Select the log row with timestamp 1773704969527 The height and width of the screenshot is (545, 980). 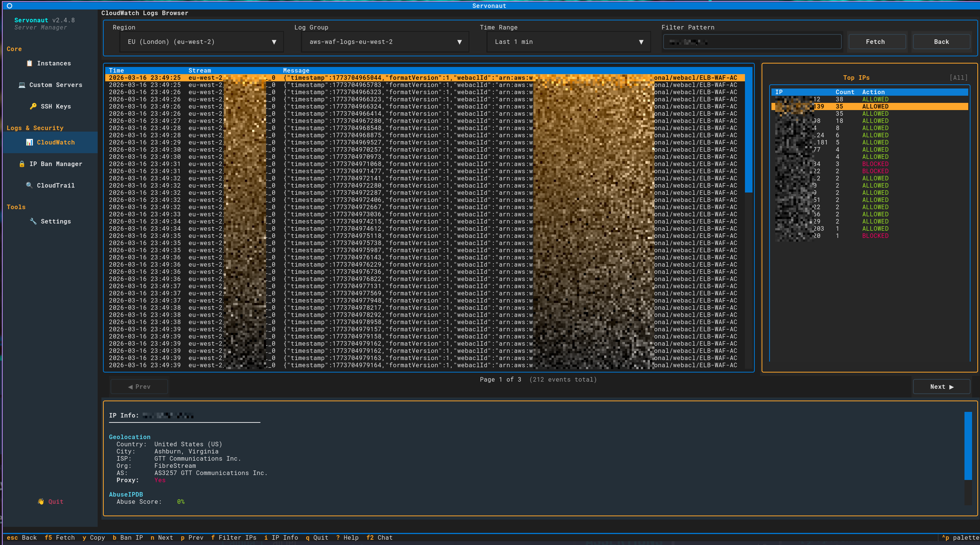425,142
